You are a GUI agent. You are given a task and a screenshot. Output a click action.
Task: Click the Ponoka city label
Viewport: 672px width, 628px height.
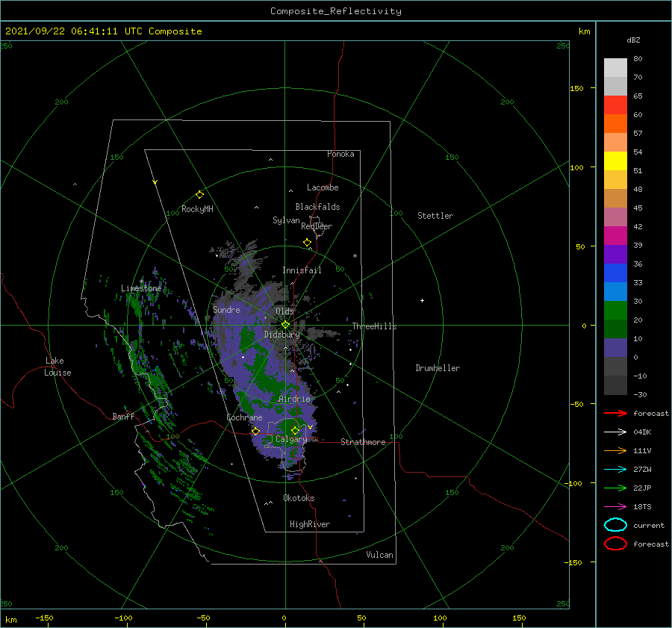pyautogui.click(x=340, y=154)
